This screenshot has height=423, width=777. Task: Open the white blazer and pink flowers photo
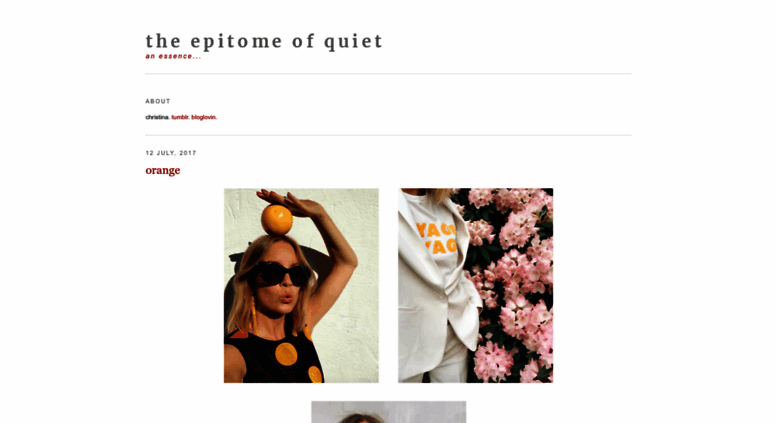click(x=476, y=285)
